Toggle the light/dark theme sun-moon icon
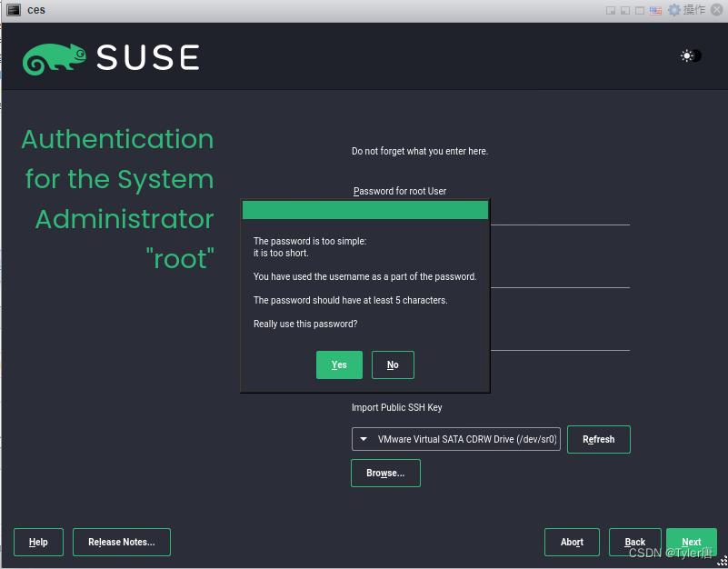 [689, 55]
